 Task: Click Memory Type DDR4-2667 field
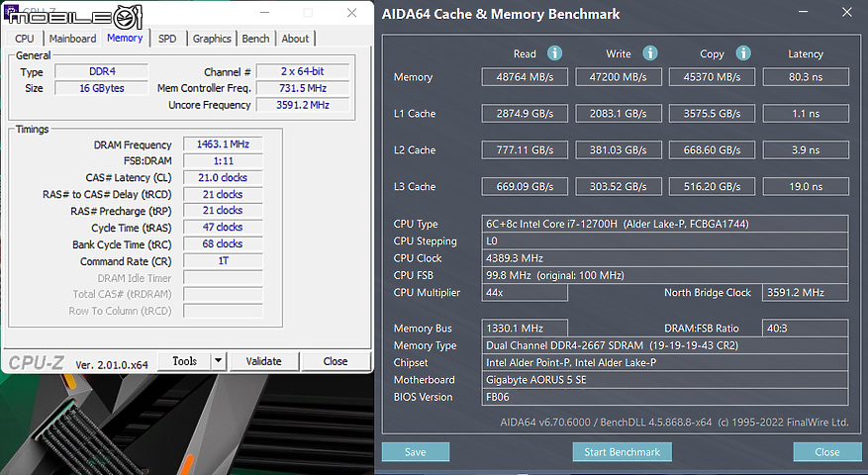[x=665, y=345]
